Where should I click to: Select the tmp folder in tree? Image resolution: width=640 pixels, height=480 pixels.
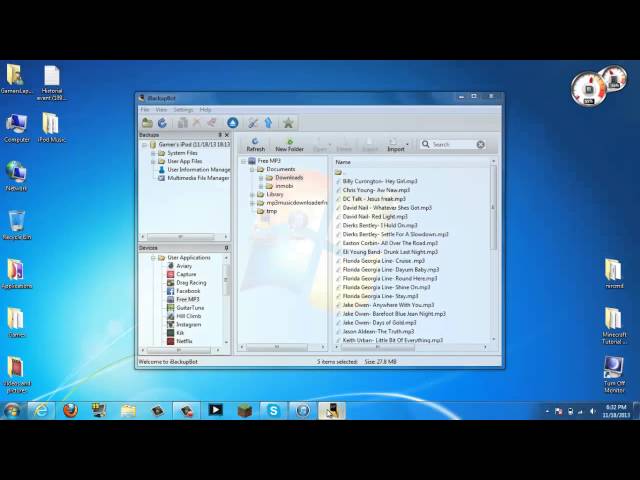[x=267, y=211]
